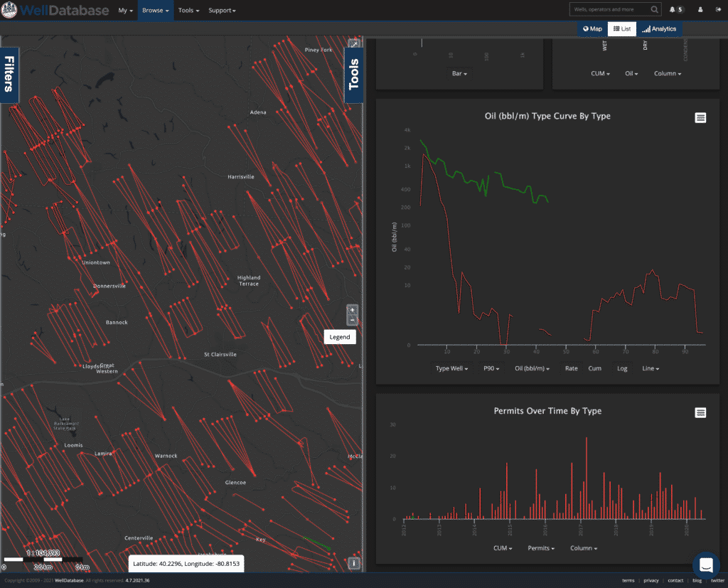Click the Permits Over Time chart title
The width and height of the screenshot is (728, 588).
pos(547,411)
